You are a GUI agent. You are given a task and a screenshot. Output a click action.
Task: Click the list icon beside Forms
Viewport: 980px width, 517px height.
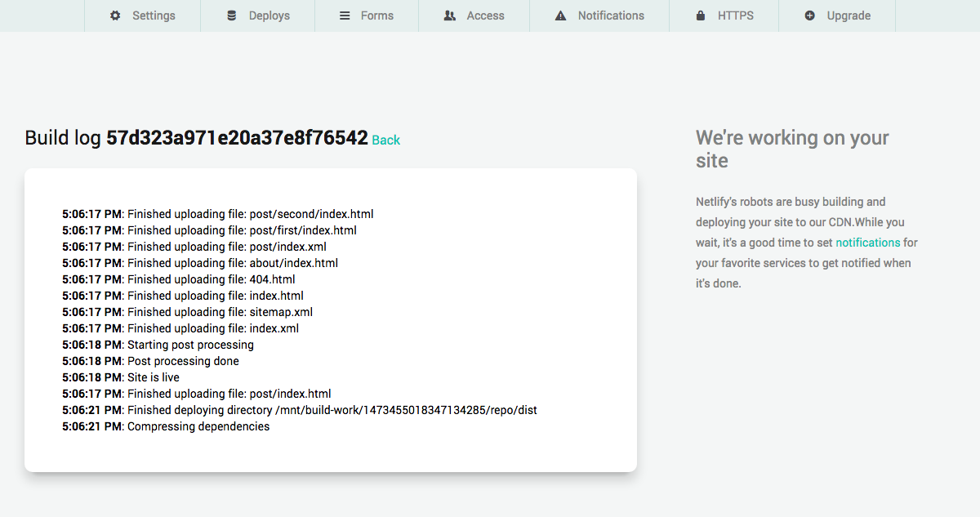[345, 16]
